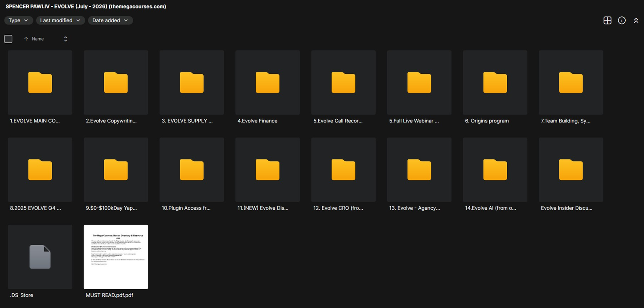Click the 1.EVOLVE MAIN CO... label text
644x308 pixels.
click(x=35, y=121)
